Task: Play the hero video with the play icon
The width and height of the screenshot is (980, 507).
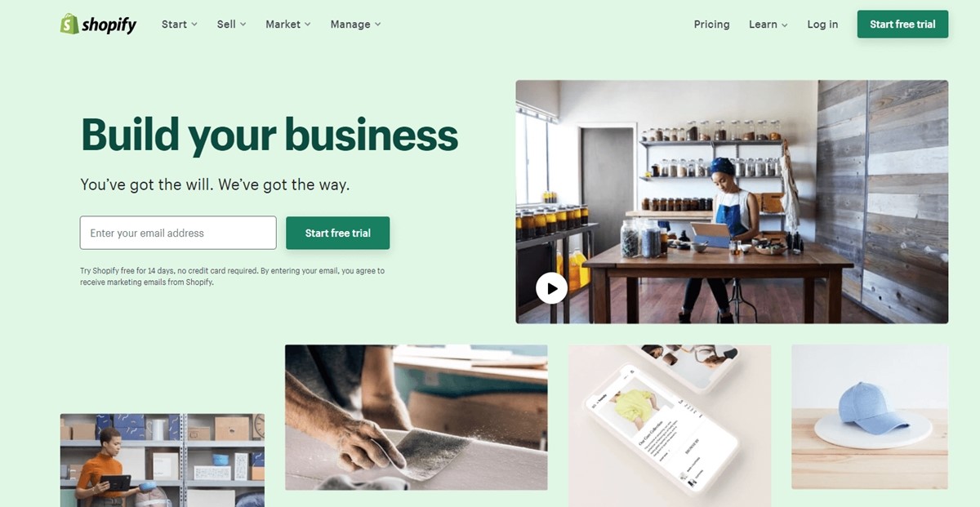Action: [x=551, y=287]
